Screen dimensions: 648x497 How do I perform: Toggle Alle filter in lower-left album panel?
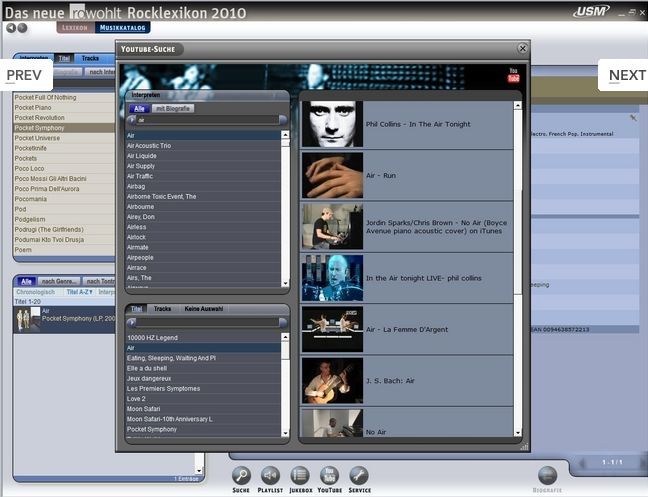pos(26,281)
